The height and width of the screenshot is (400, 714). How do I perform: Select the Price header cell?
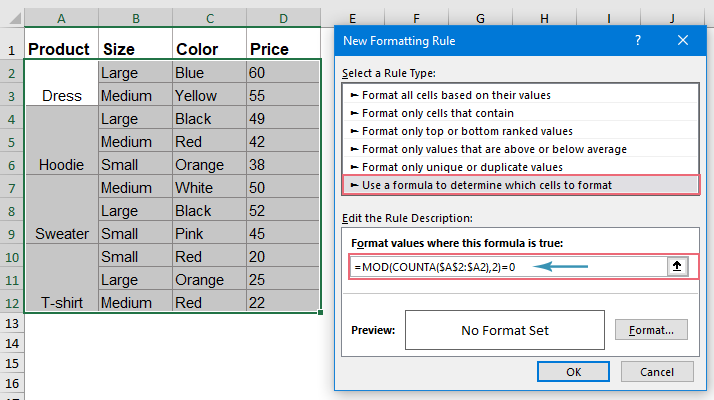284,49
